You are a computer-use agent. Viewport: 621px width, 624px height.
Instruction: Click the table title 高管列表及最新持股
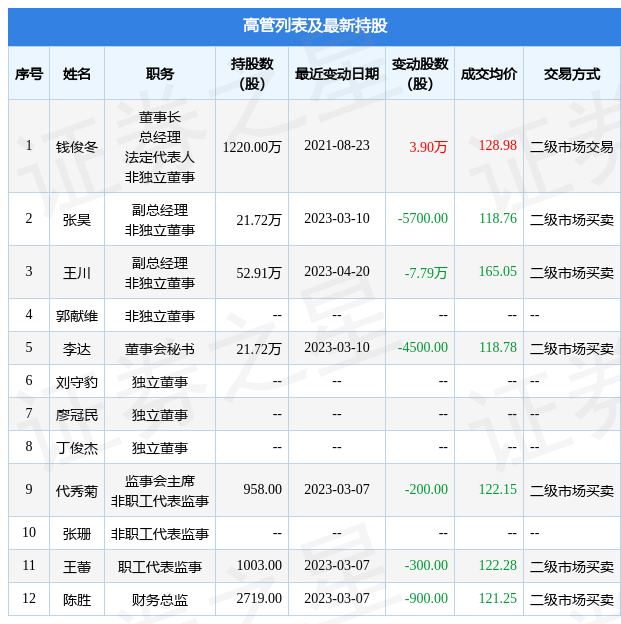[x=315, y=26]
